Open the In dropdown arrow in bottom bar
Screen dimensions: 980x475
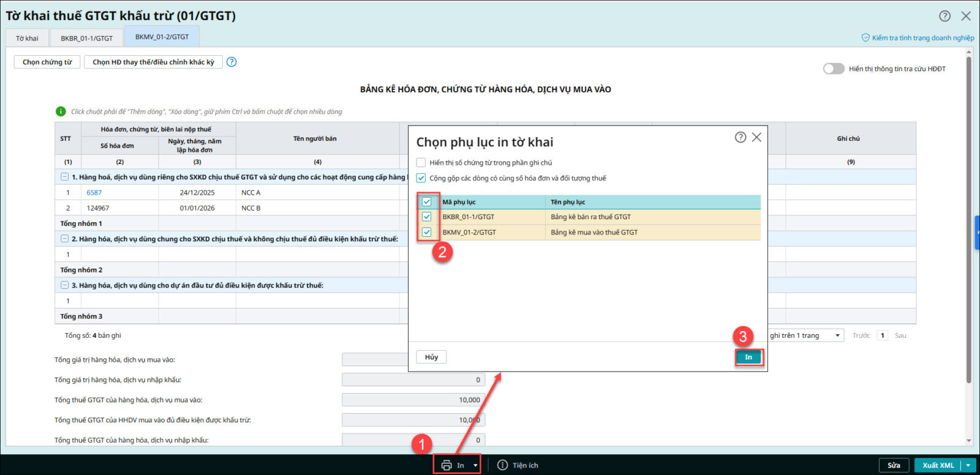coord(475,465)
